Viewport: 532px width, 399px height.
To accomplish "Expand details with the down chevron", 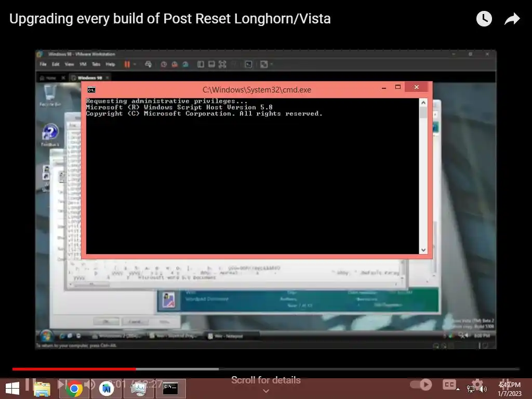I will 266,391.
